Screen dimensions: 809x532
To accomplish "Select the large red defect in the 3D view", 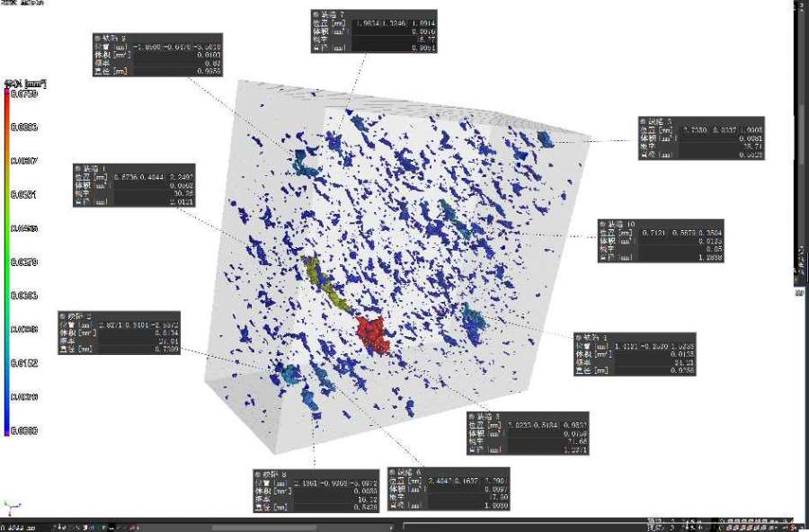I will 371,333.
